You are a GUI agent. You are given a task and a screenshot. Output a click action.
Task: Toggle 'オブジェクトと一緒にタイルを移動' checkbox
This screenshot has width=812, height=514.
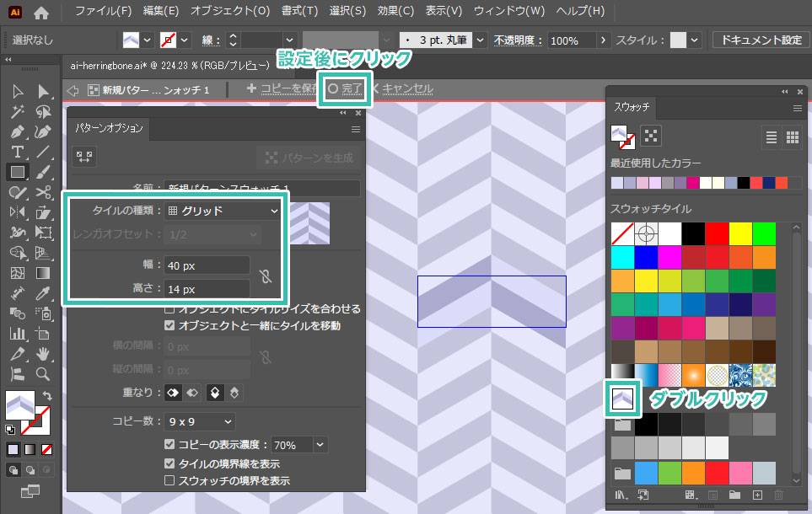(170, 325)
